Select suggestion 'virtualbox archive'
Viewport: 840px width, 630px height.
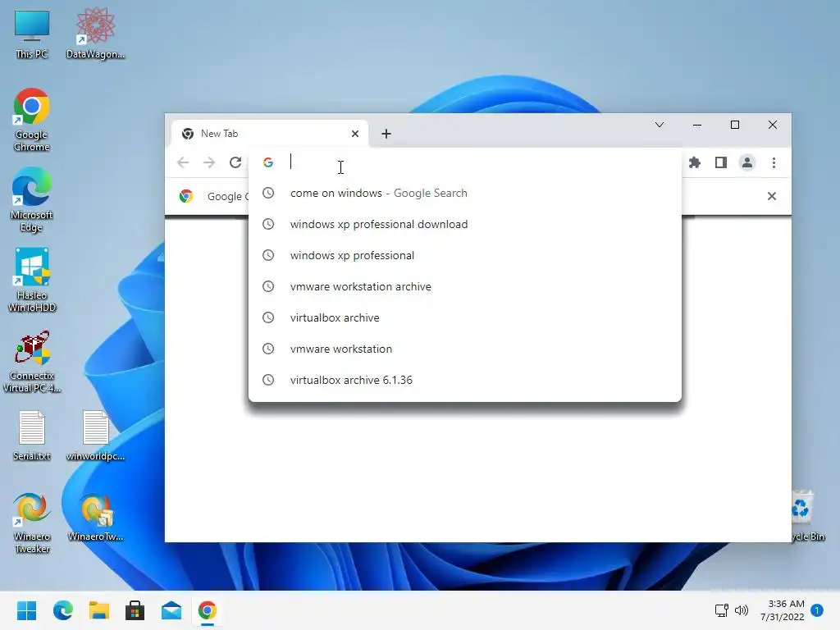click(x=465, y=317)
